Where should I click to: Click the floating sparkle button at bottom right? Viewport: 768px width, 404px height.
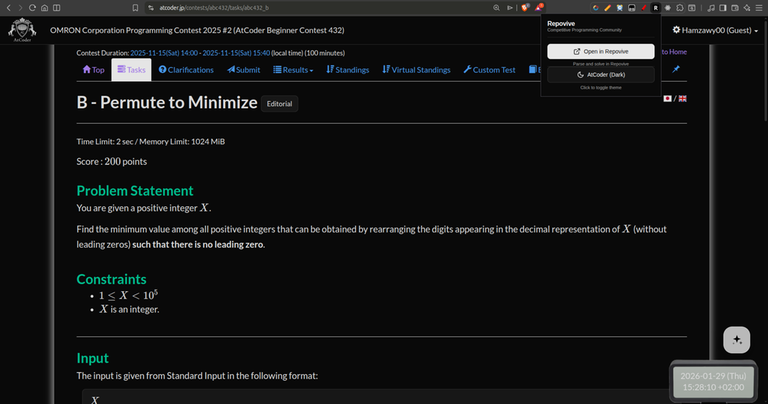(737, 340)
